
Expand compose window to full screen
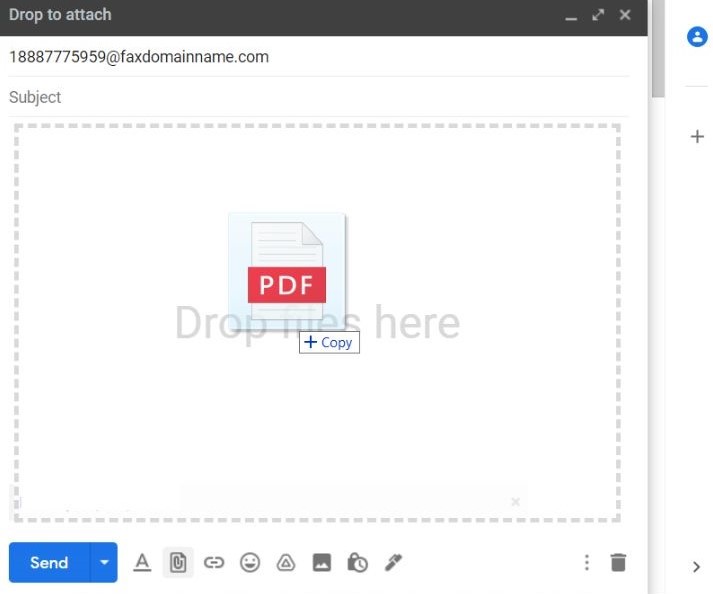point(598,15)
